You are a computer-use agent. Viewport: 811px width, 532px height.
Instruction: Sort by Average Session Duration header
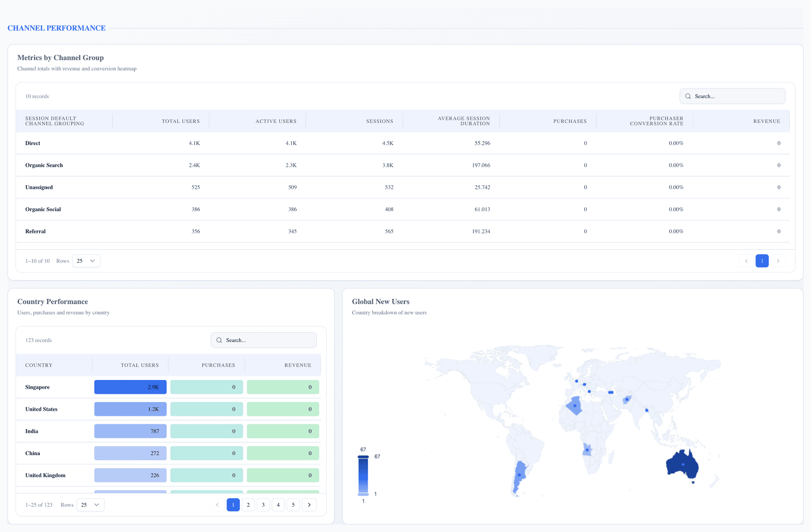click(x=451, y=121)
